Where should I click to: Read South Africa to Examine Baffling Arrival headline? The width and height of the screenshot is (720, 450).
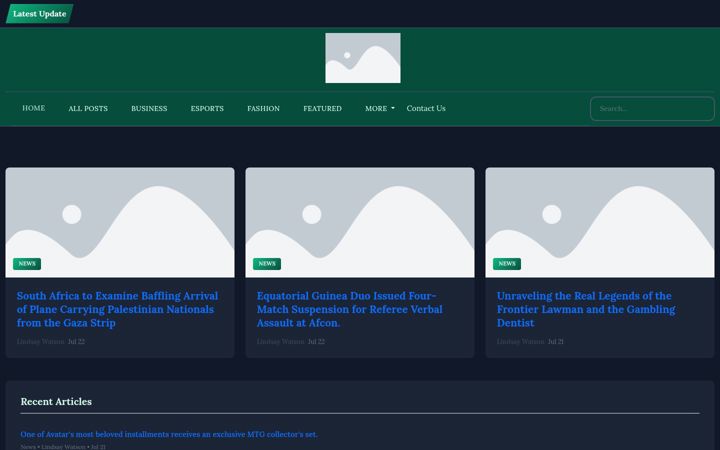click(118, 309)
